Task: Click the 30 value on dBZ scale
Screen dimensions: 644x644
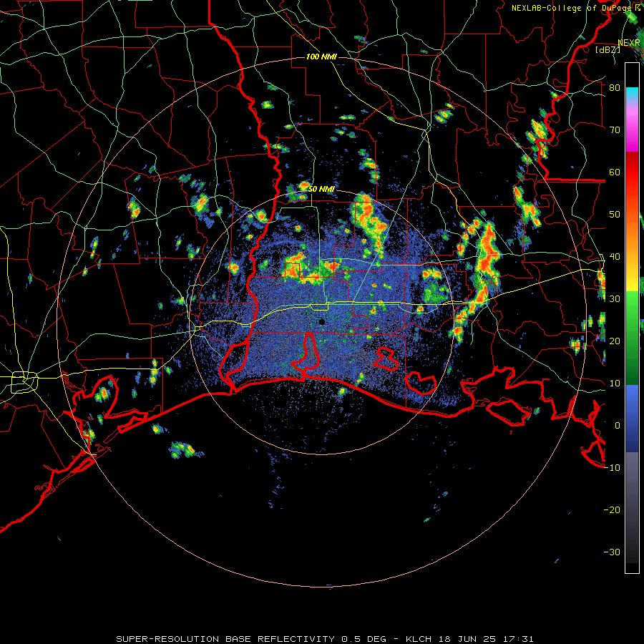Action: pos(615,298)
